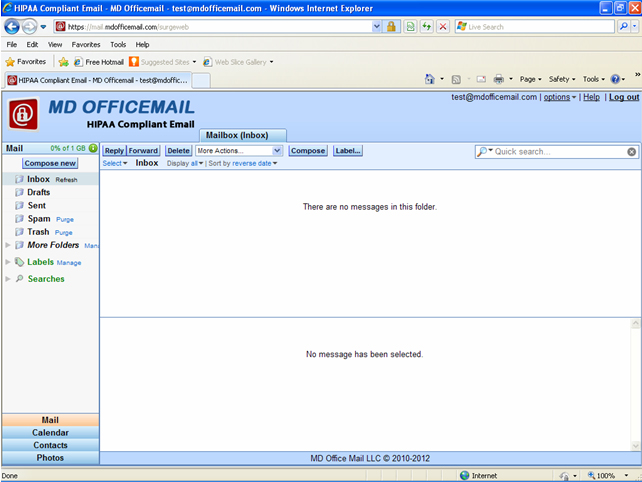
Task: Click the printer icon in the command bar
Action: click(x=498, y=79)
